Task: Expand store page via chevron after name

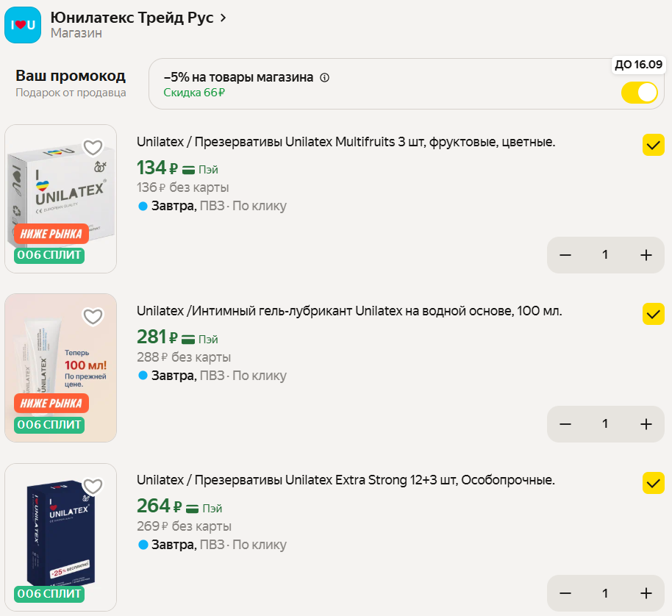Action: [224, 18]
